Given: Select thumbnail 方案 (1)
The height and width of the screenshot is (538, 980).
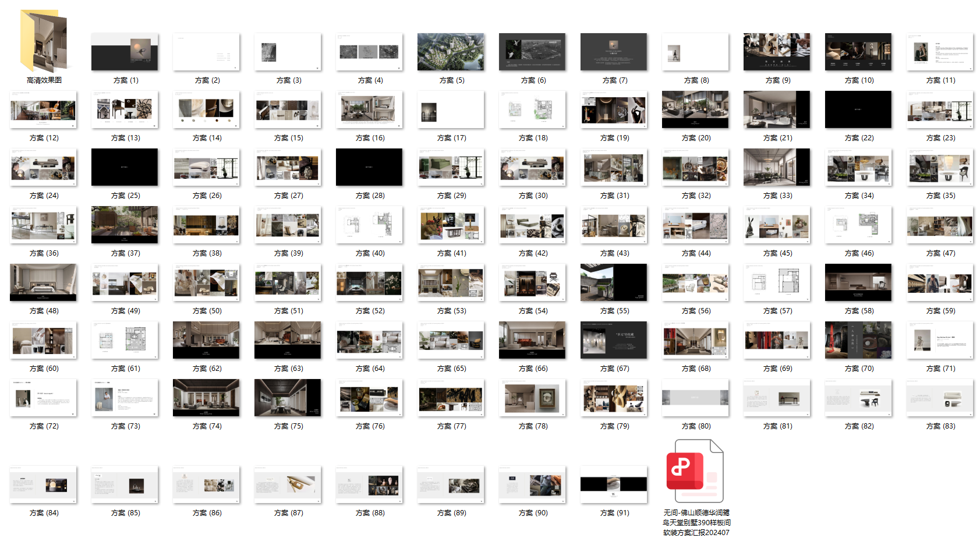Looking at the screenshot, I should tap(125, 52).
